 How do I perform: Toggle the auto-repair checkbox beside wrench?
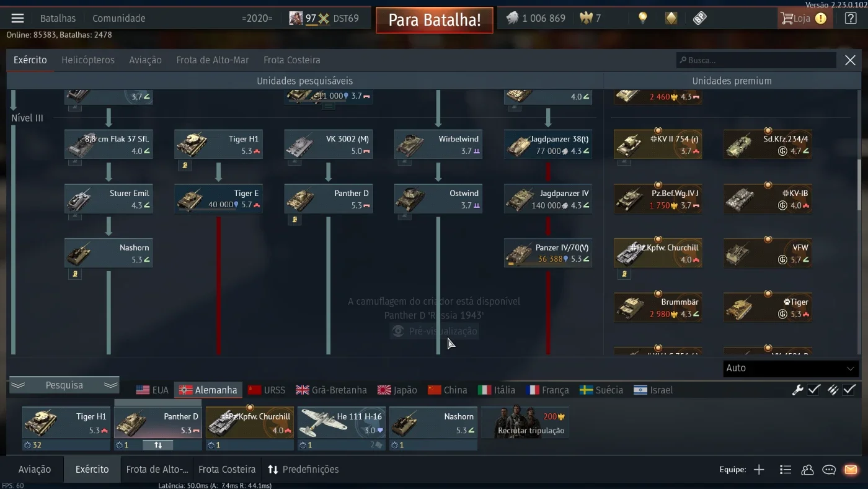(x=814, y=390)
